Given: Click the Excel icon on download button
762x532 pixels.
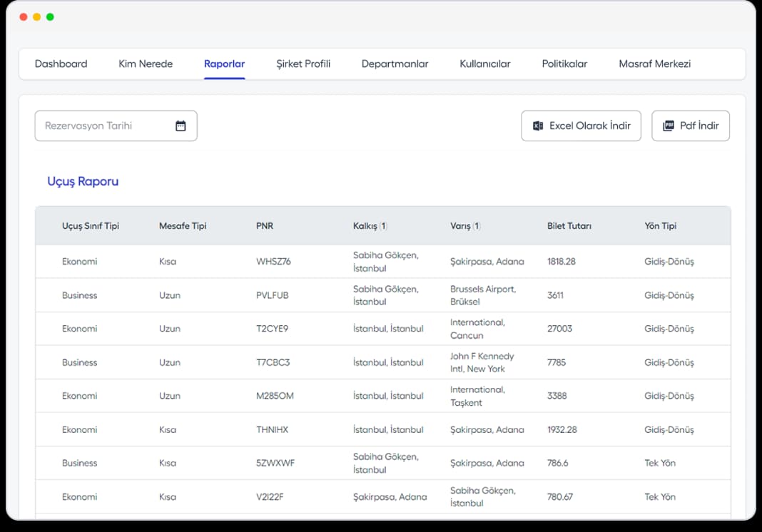Looking at the screenshot, I should (538, 126).
